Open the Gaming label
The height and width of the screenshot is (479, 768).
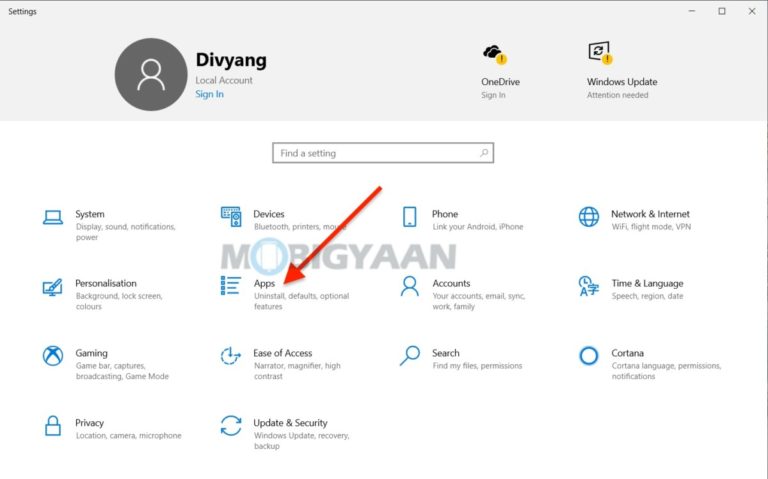pyautogui.click(x=91, y=353)
